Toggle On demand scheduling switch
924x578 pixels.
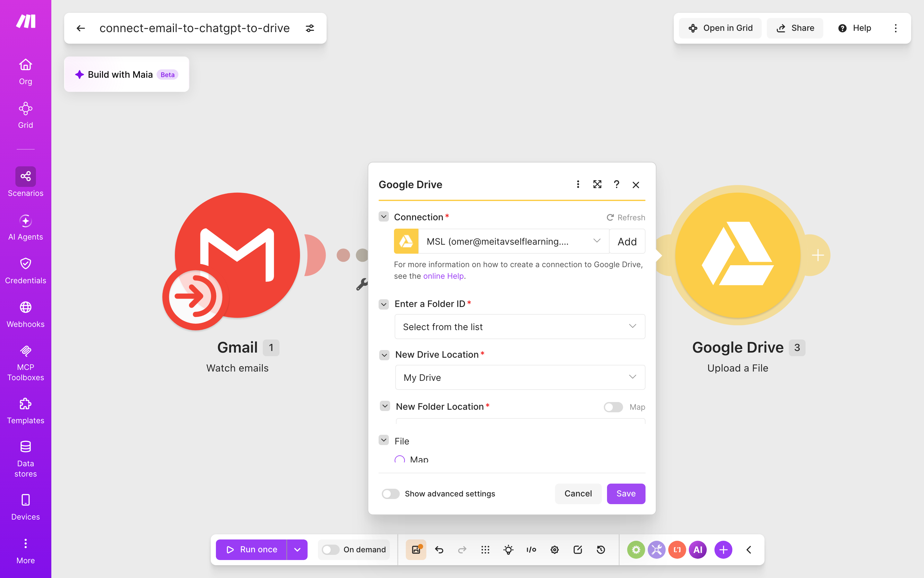[330, 549]
